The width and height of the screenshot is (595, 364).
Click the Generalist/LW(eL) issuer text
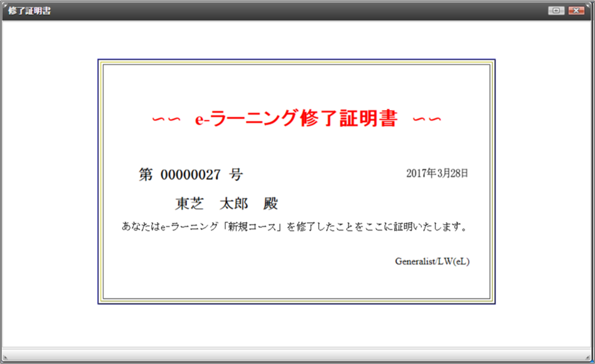[x=432, y=261]
